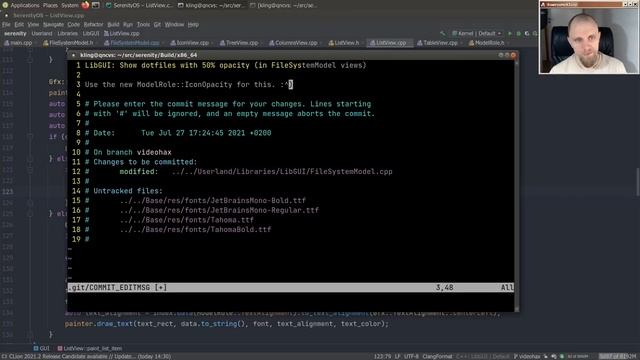Switch to the FileSystemModel.cpp tab
Image resolution: width=640 pixels, height=360 pixels.
(x=133, y=42)
